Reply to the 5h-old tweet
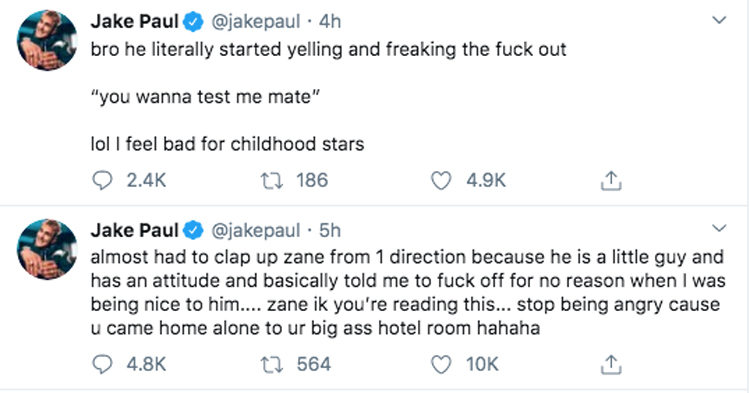 [x=102, y=364]
